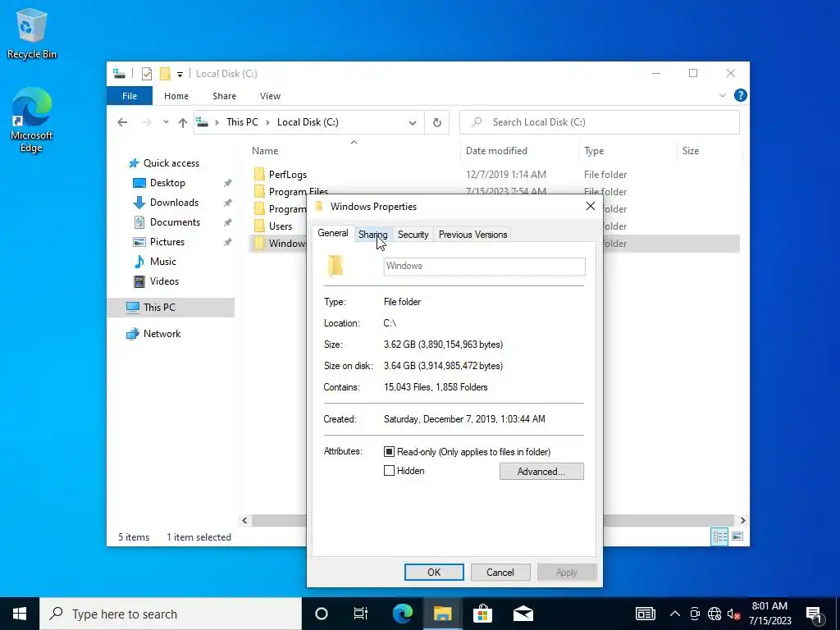Click the folder name field showing Windows
The image size is (840, 630).
[484, 267]
